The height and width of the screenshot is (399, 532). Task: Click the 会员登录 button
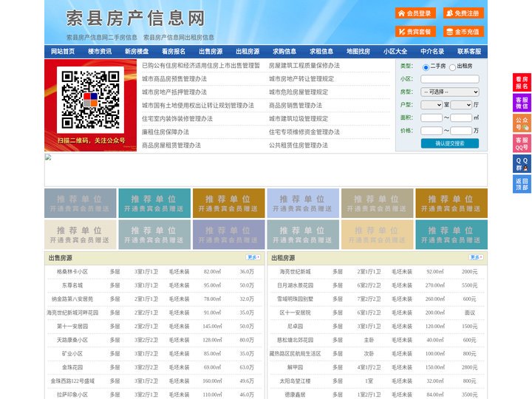pos(415,13)
